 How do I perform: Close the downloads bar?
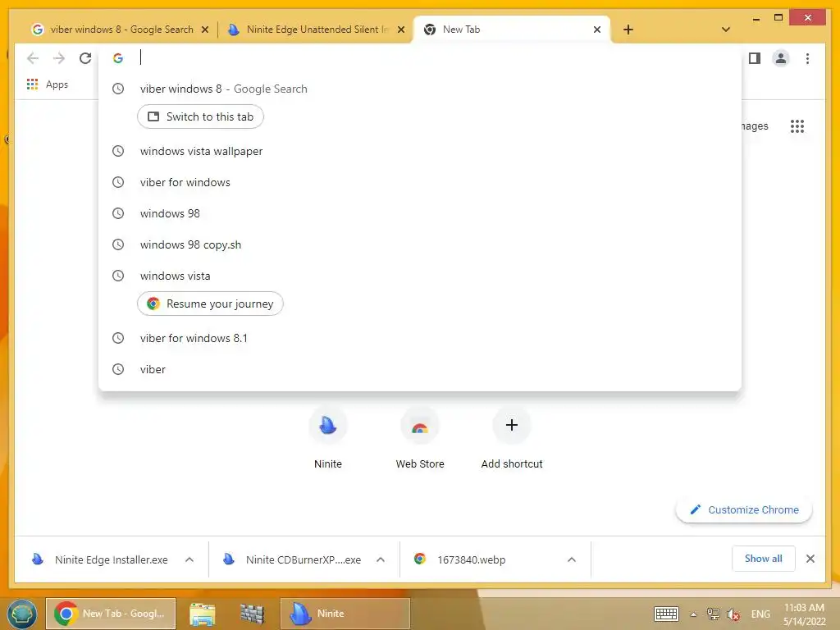tap(810, 559)
